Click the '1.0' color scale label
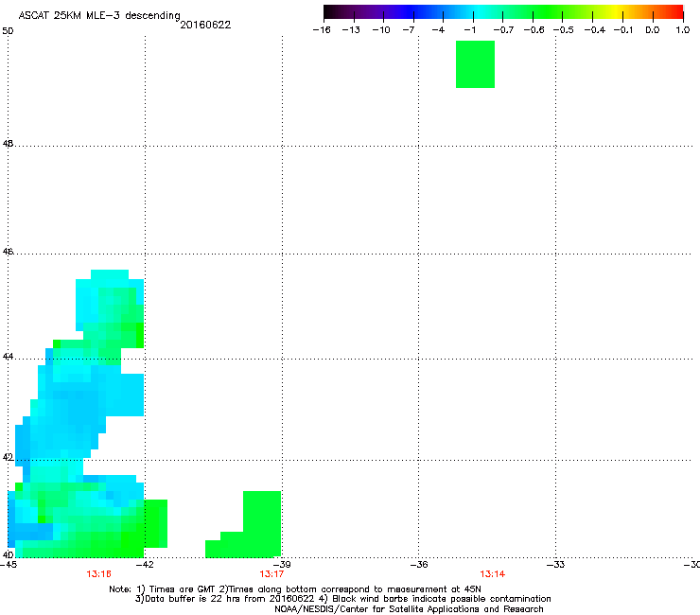The width and height of the screenshot is (700, 615). click(683, 30)
